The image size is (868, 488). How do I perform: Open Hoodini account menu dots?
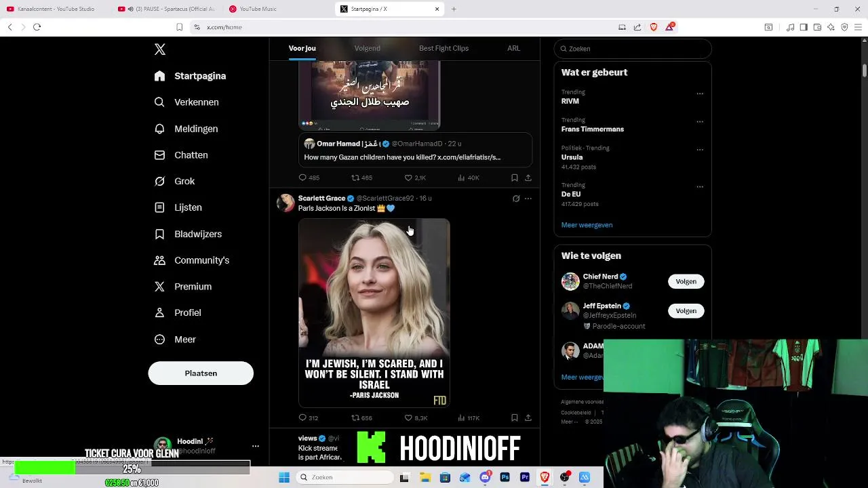[256, 446]
